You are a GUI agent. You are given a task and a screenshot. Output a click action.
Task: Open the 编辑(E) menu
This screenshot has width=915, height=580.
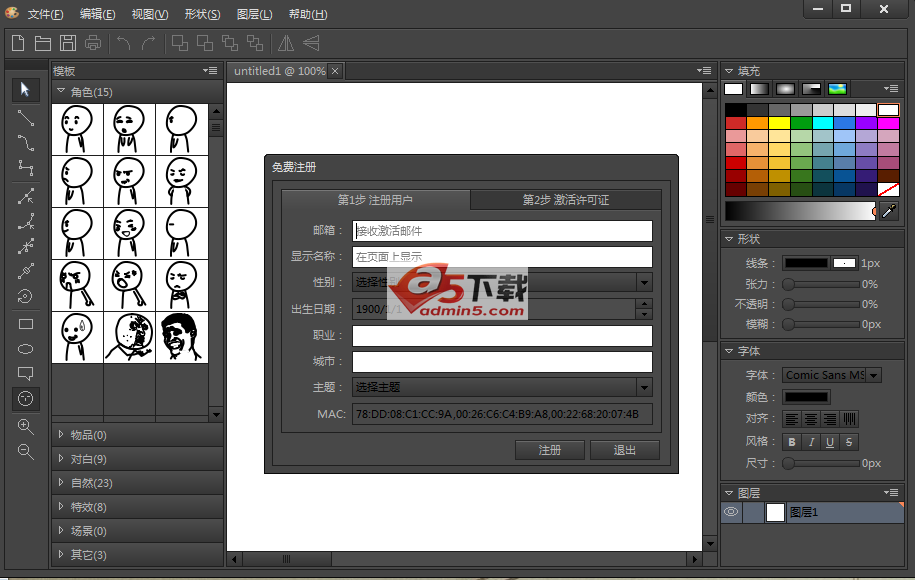pos(97,14)
